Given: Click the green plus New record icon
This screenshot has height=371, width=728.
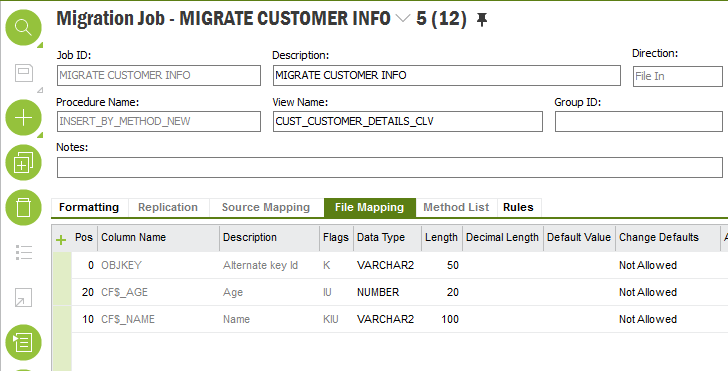Looking at the screenshot, I should pyautogui.click(x=23, y=117).
